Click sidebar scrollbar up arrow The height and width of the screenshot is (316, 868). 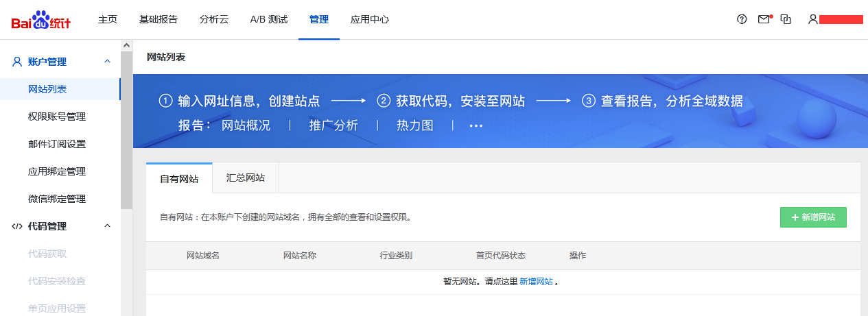tap(126, 45)
